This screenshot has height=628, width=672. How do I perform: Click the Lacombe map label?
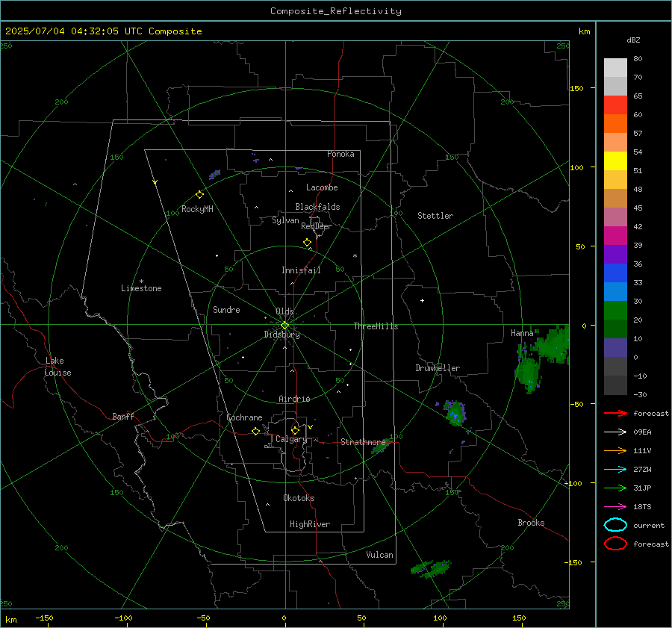pos(322,187)
